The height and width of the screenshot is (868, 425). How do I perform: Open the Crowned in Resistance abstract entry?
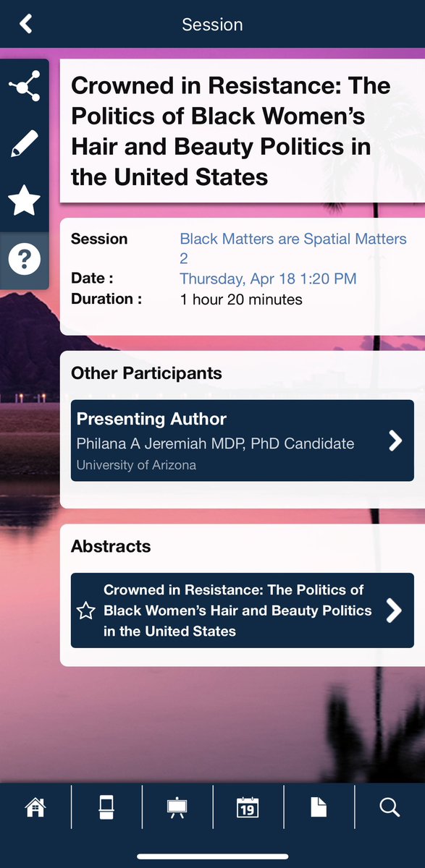click(x=243, y=610)
